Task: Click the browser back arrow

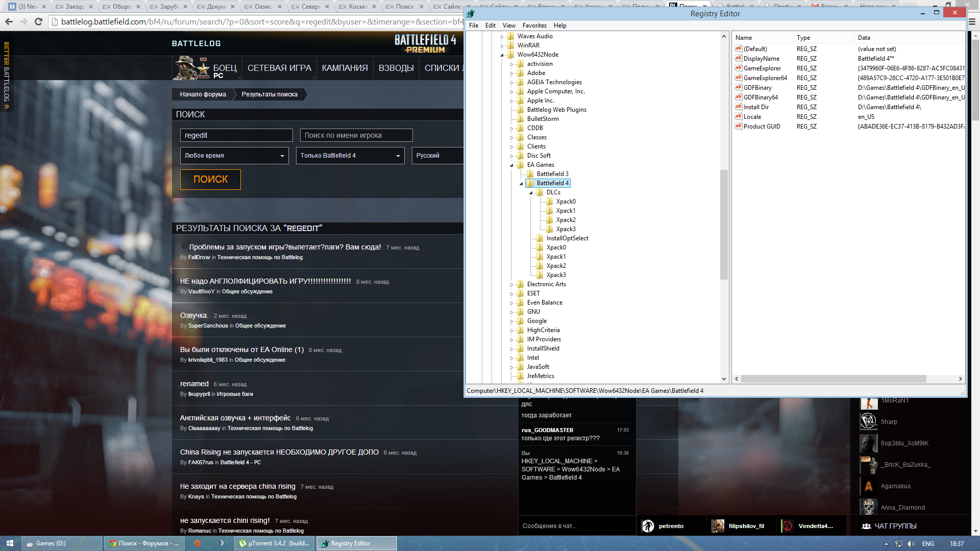Action: (9, 21)
